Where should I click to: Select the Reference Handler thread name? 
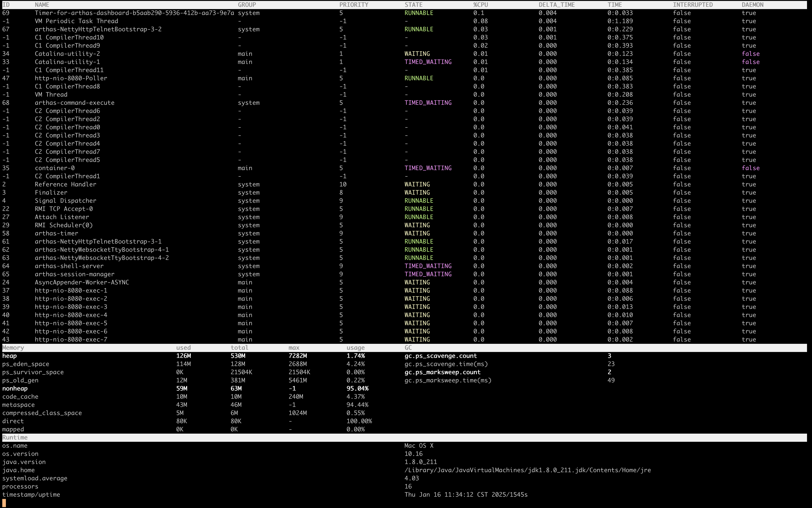(x=65, y=184)
